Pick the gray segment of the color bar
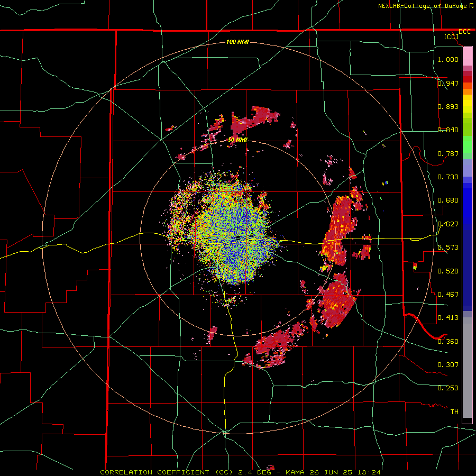The width and height of the screenshot is (476, 476). (467, 368)
